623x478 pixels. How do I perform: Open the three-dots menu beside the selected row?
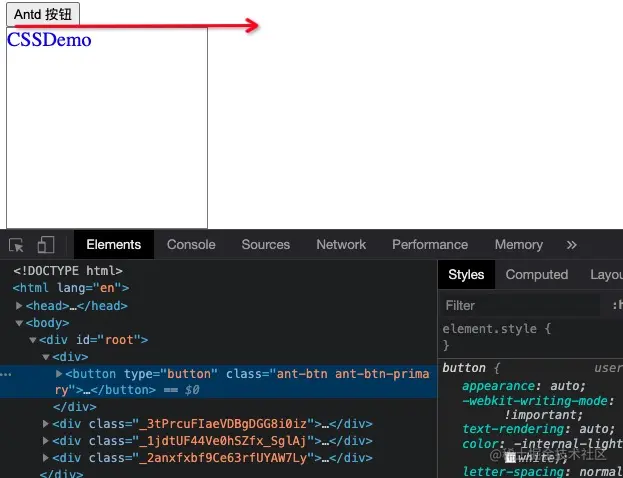[x=6, y=374]
